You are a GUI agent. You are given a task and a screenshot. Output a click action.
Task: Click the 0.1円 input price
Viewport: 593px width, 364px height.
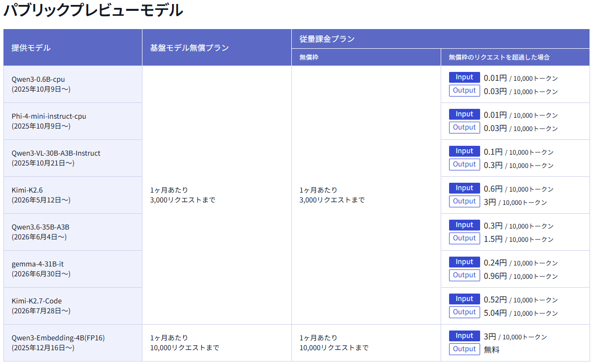click(493, 152)
